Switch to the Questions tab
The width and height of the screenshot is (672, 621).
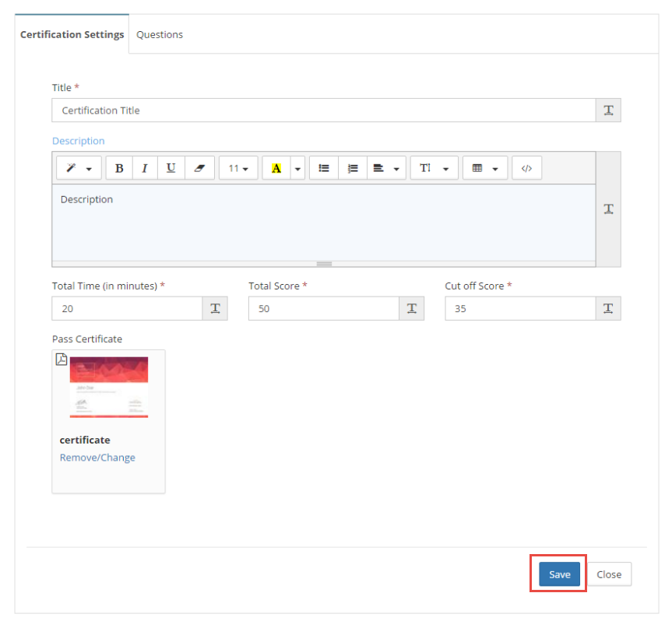(x=160, y=34)
